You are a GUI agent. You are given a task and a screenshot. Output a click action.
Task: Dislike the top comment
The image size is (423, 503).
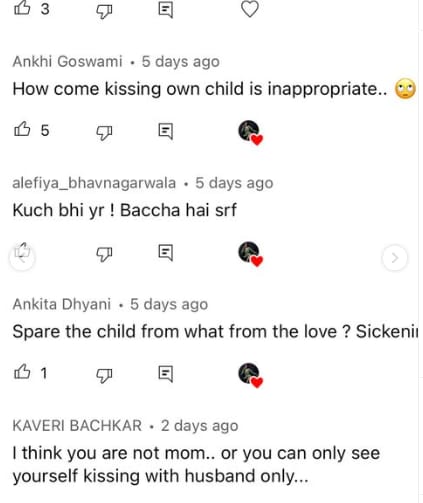click(x=104, y=11)
